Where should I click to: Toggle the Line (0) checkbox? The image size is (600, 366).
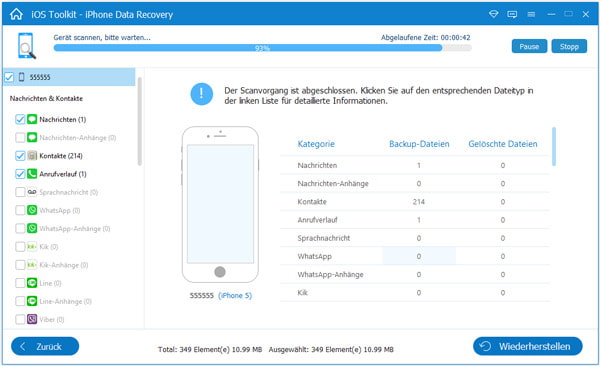click(20, 283)
